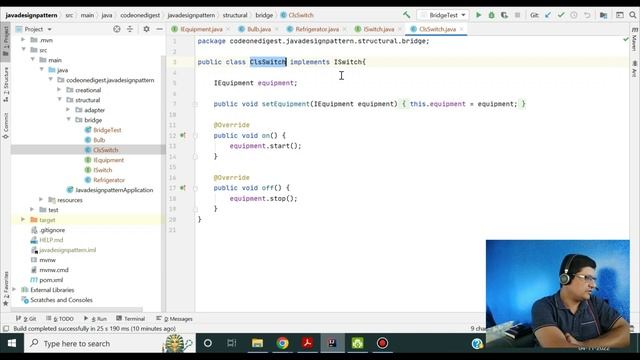Viewport: 640px width, 360px height.
Task: Click Windows Start button
Action: coord(12,344)
